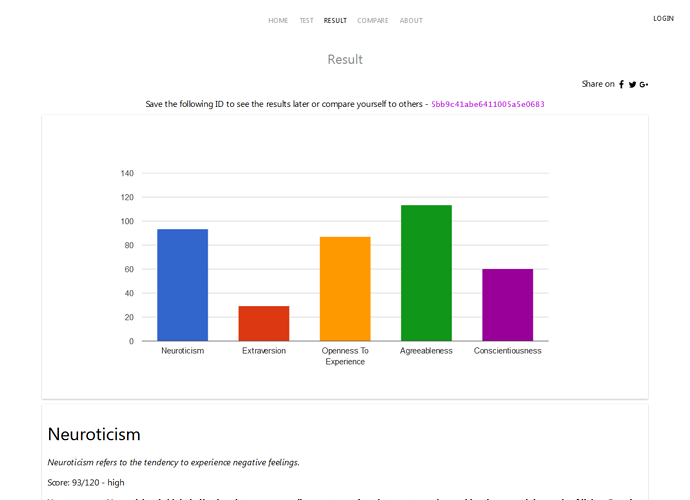The image size is (690, 500).
Task: Click the purple Conscientiousness bar
Action: [x=507, y=305]
